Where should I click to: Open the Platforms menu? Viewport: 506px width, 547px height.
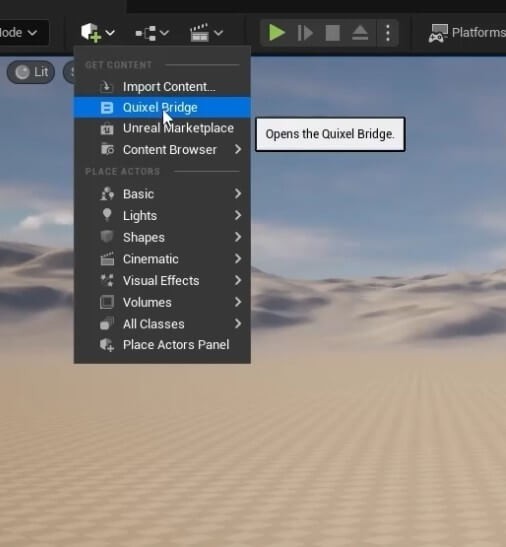(468, 33)
